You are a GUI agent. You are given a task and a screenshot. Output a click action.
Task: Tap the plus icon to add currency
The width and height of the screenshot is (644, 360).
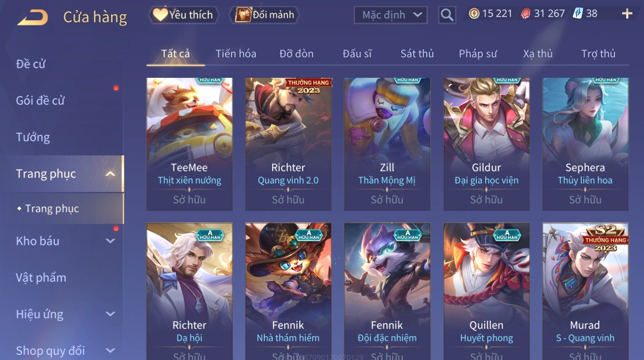click(627, 14)
